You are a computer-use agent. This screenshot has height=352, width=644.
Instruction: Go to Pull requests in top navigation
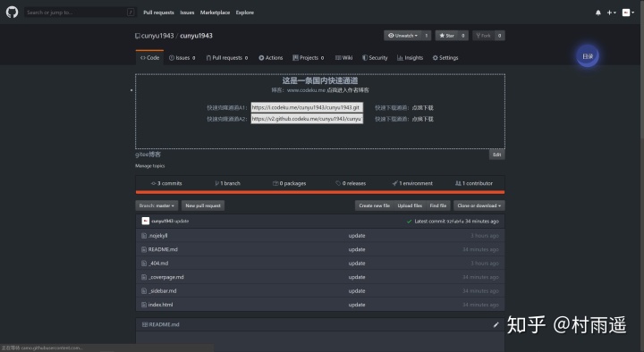pos(158,13)
